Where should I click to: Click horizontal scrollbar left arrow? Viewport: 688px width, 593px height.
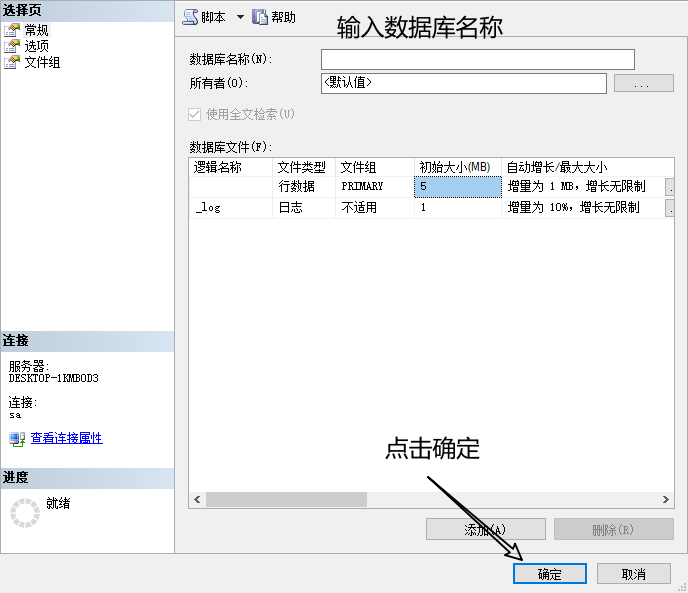[x=197, y=500]
